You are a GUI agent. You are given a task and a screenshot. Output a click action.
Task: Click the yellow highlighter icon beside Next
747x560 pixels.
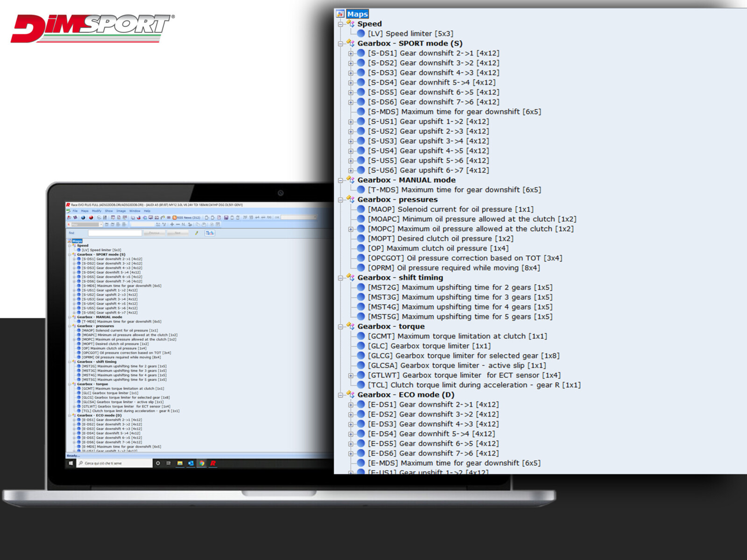coord(197,233)
